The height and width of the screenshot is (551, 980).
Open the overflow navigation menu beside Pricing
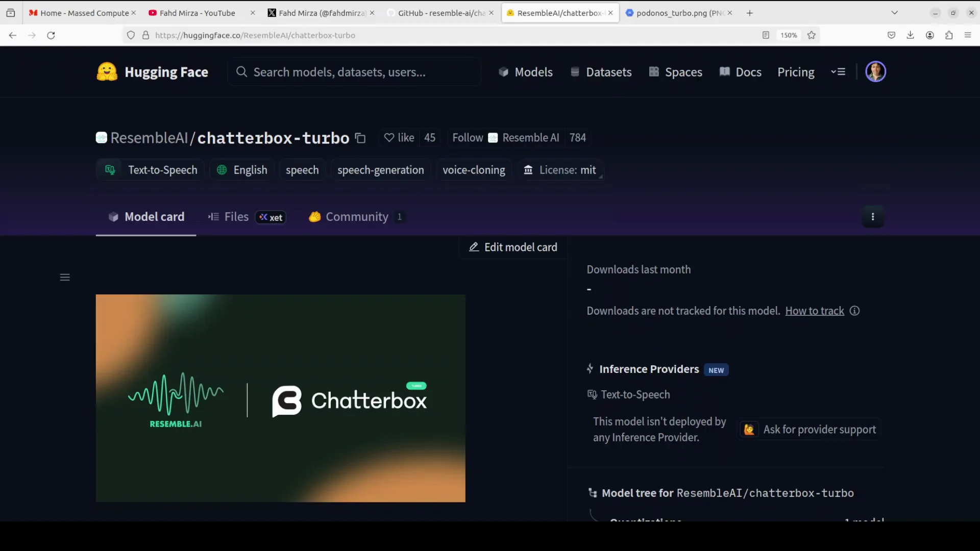(x=838, y=72)
